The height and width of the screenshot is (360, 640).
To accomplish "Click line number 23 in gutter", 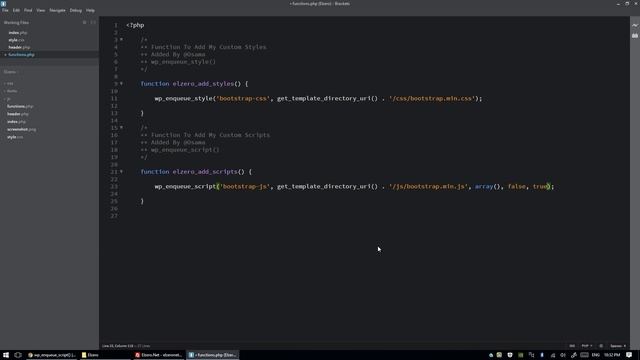I will coord(114,187).
